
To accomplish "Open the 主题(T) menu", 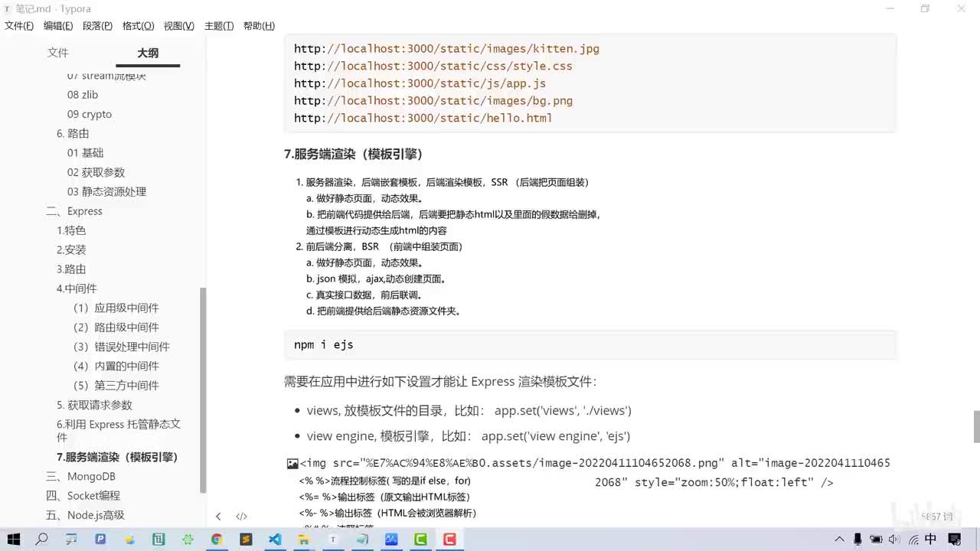I will tap(219, 26).
